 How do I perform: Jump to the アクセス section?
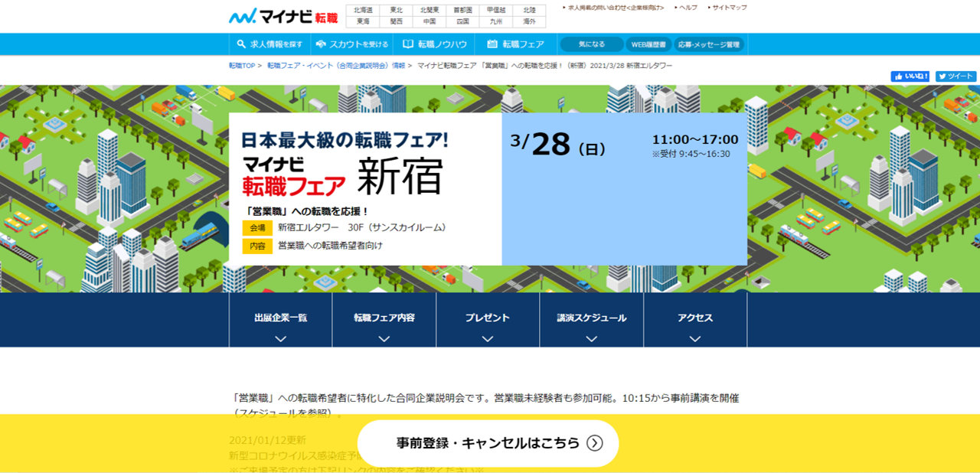[x=695, y=320]
